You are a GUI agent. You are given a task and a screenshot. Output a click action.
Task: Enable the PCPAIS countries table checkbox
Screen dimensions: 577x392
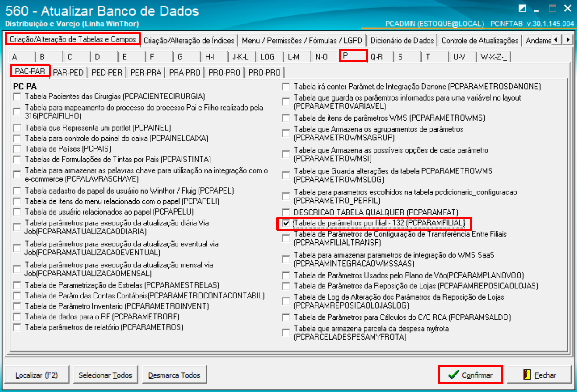coord(17,149)
